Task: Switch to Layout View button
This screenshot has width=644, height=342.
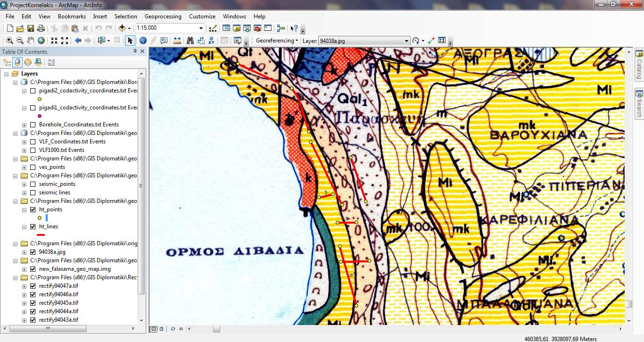Action: pyautogui.click(x=162, y=329)
